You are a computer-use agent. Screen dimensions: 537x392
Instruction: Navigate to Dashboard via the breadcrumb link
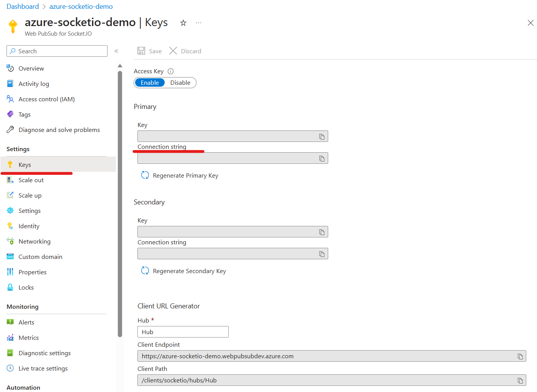pyautogui.click(x=23, y=6)
